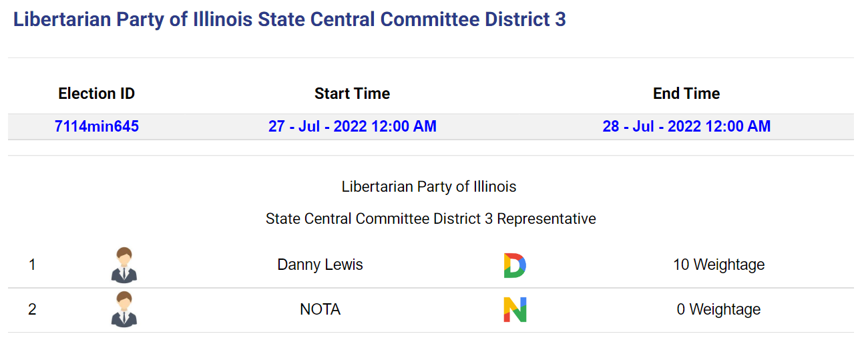Click the page title heading
Screen dimensions: 868x342
pyautogui.click(x=290, y=19)
